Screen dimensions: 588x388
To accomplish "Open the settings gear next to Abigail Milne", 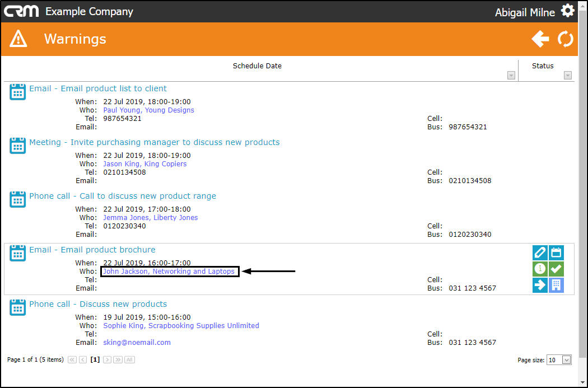I will pyautogui.click(x=567, y=11).
